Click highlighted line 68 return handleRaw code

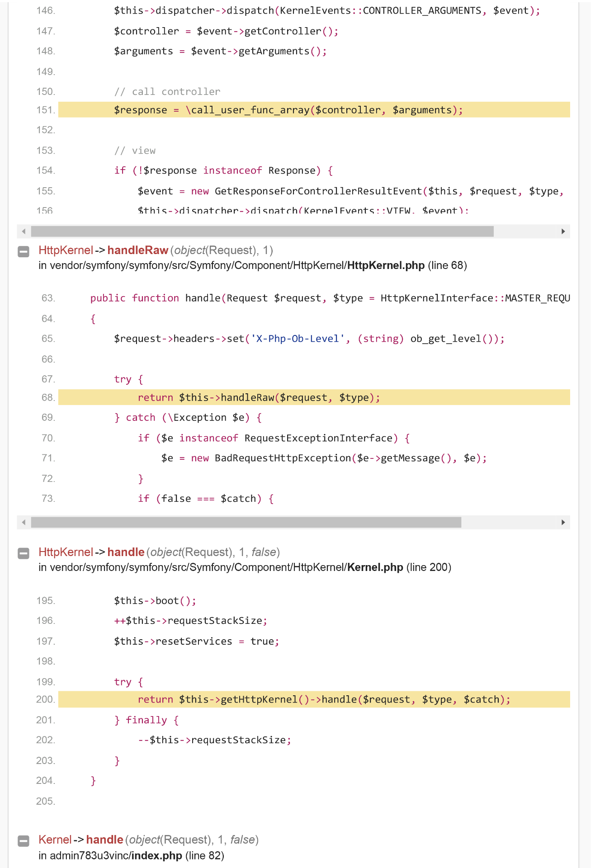[314, 397]
